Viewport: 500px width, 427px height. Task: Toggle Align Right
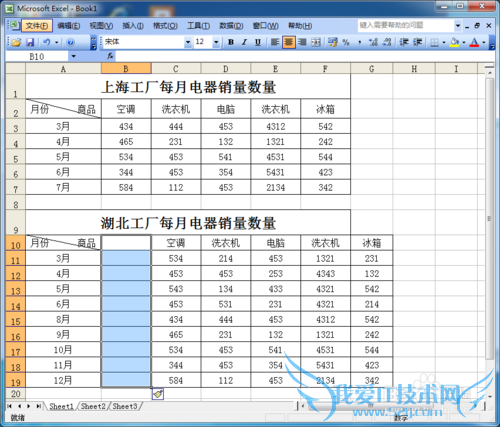point(302,42)
